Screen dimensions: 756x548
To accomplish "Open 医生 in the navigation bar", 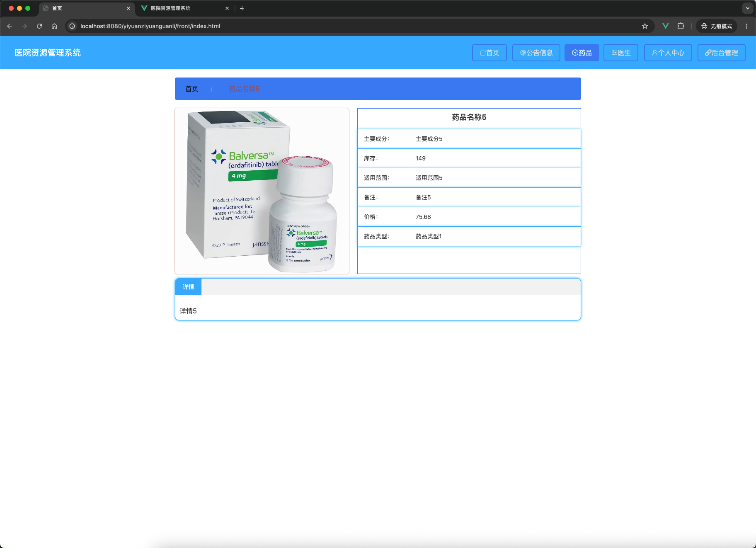I will click(x=621, y=53).
